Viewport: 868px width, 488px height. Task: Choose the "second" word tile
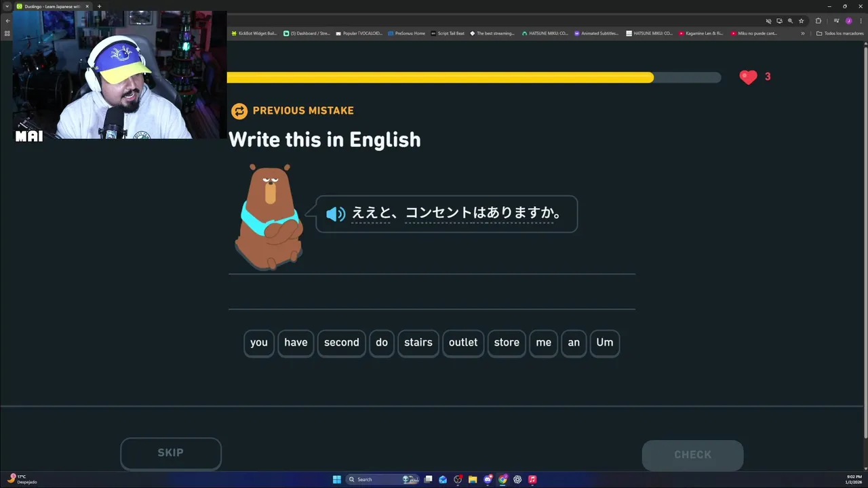[x=342, y=343]
